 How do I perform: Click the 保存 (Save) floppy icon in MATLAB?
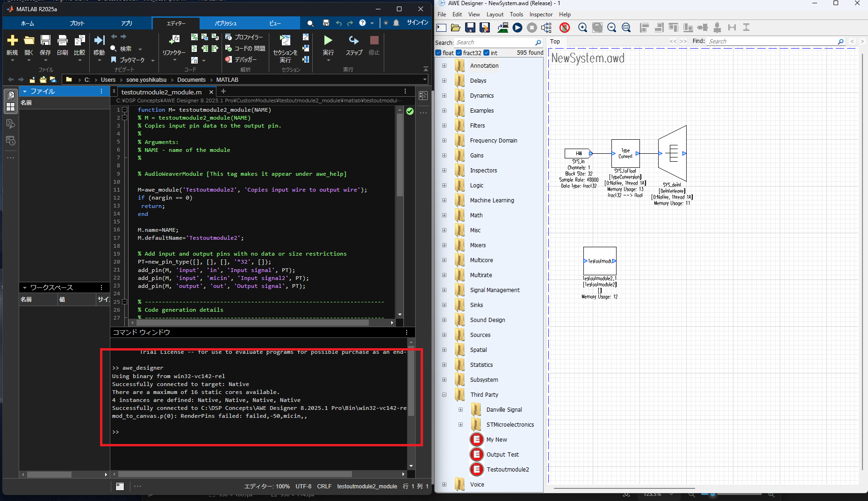[x=45, y=41]
